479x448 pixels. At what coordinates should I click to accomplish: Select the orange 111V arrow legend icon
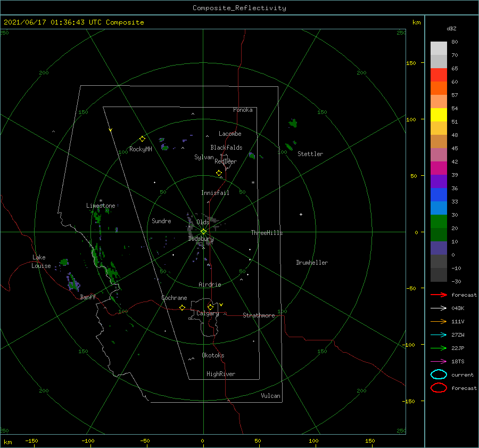(439, 321)
